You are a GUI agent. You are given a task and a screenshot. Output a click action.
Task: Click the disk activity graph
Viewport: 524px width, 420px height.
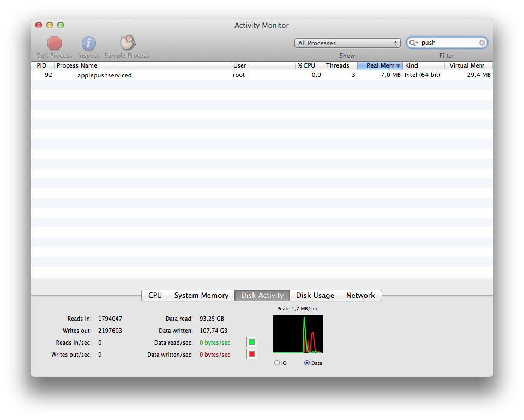tap(298, 334)
